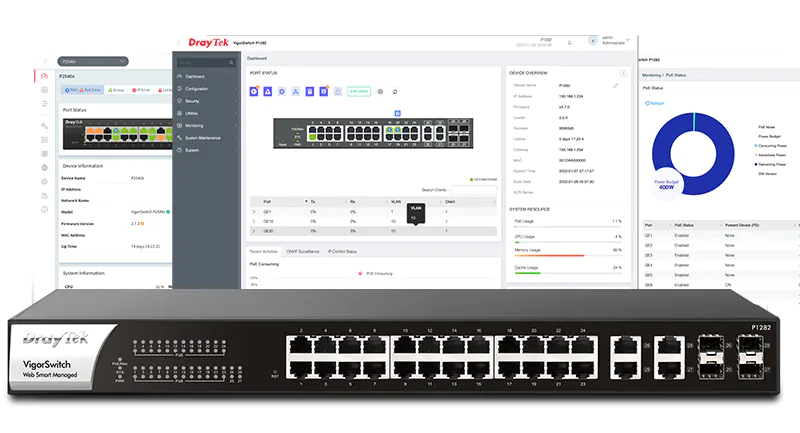This screenshot has width=800, height=433.
Task: Open the P2540x device selector dropdown
Action: [92, 62]
